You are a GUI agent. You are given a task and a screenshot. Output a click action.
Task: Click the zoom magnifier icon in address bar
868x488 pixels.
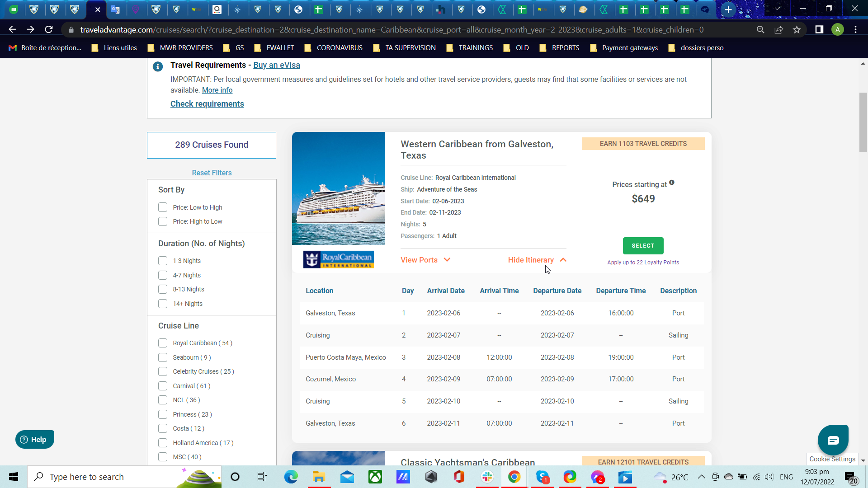coord(760,30)
